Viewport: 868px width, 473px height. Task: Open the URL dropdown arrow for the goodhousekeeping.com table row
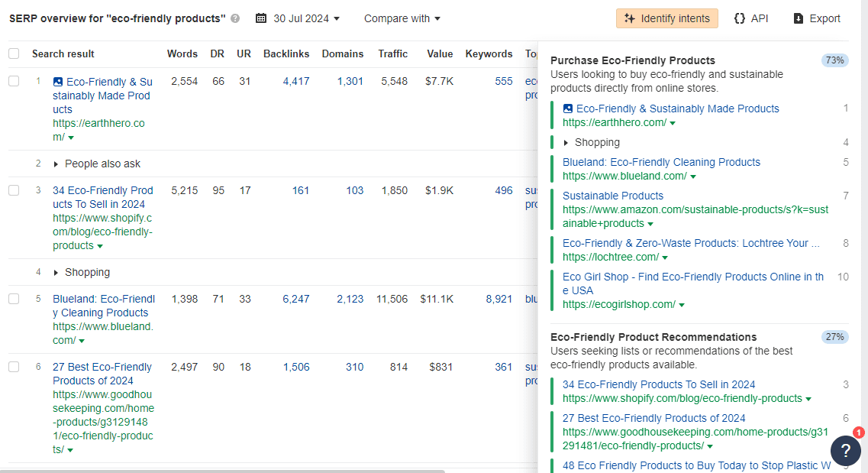(x=69, y=450)
